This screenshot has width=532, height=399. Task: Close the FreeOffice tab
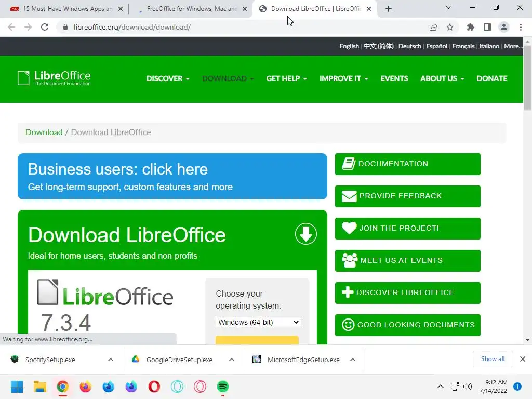pos(245,9)
